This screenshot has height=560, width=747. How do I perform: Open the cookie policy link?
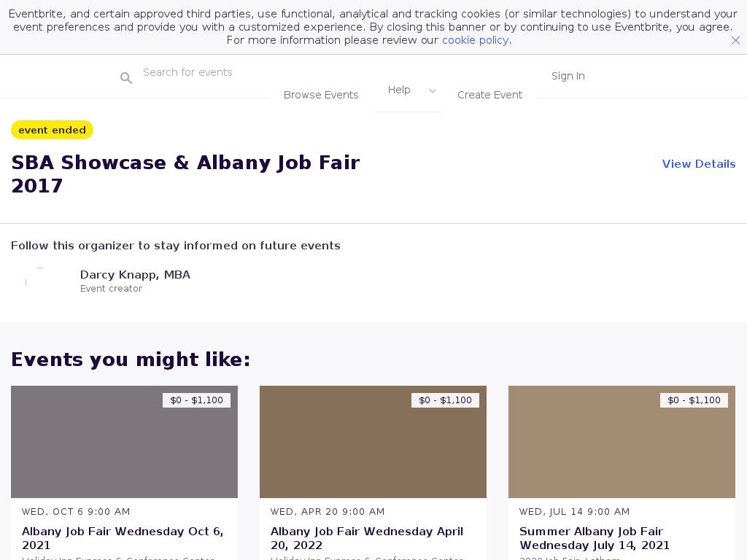(475, 40)
